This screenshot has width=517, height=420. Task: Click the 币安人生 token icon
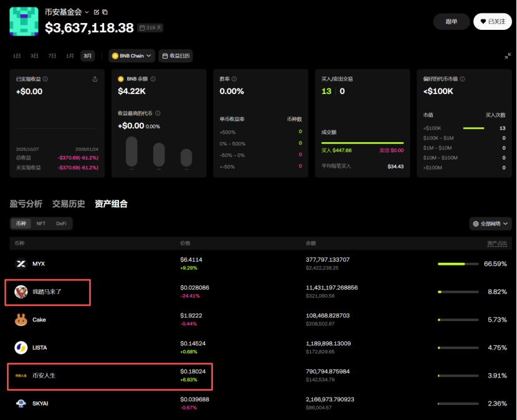click(x=21, y=376)
